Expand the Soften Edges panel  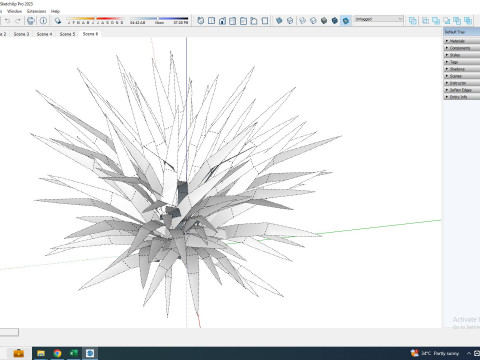pos(462,90)
